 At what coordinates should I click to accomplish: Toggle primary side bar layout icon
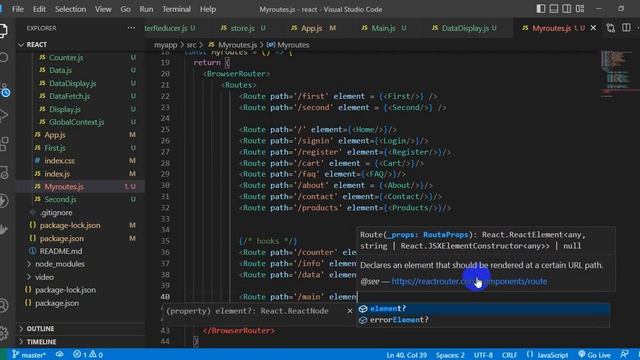pyautogui.click(x=541, y=9)
